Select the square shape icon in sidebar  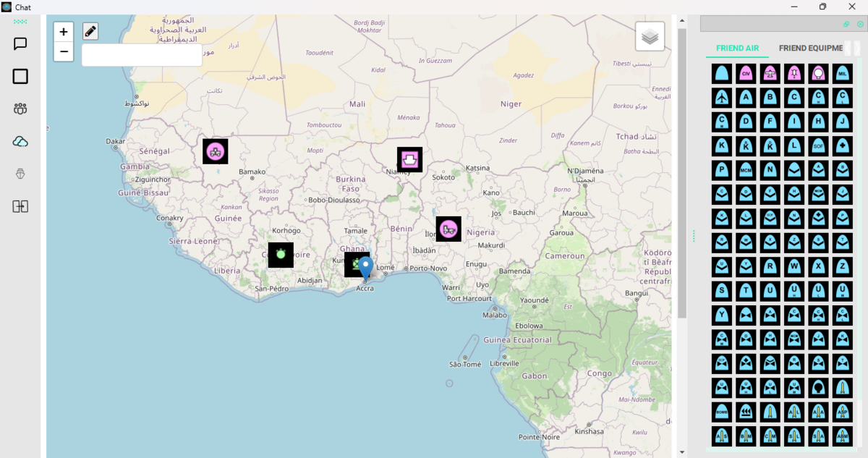[x=20, y=77]
